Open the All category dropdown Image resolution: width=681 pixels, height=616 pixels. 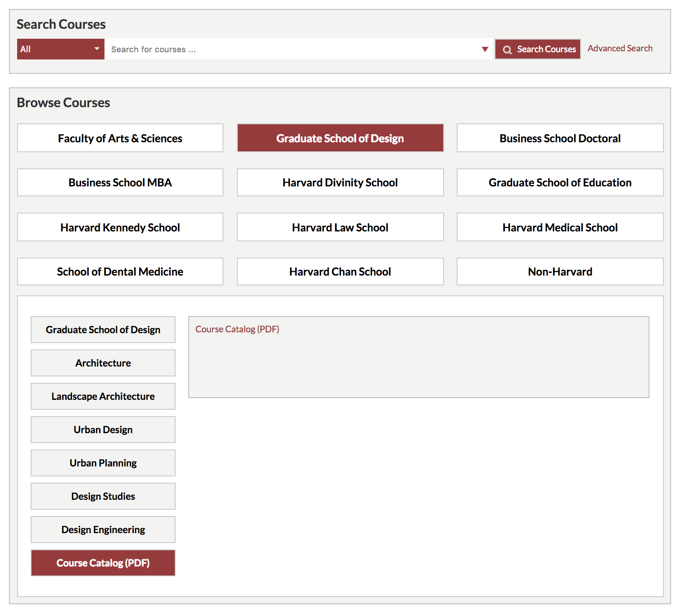(60, 49)
